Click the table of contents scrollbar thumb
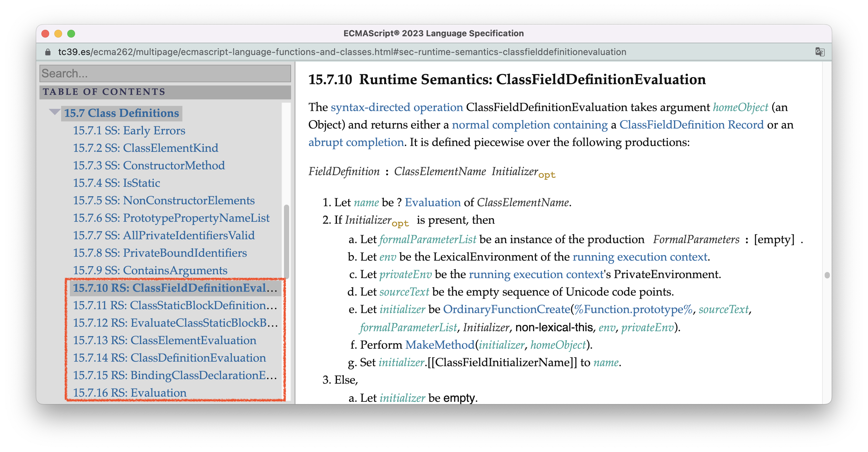 click(286, 241)
